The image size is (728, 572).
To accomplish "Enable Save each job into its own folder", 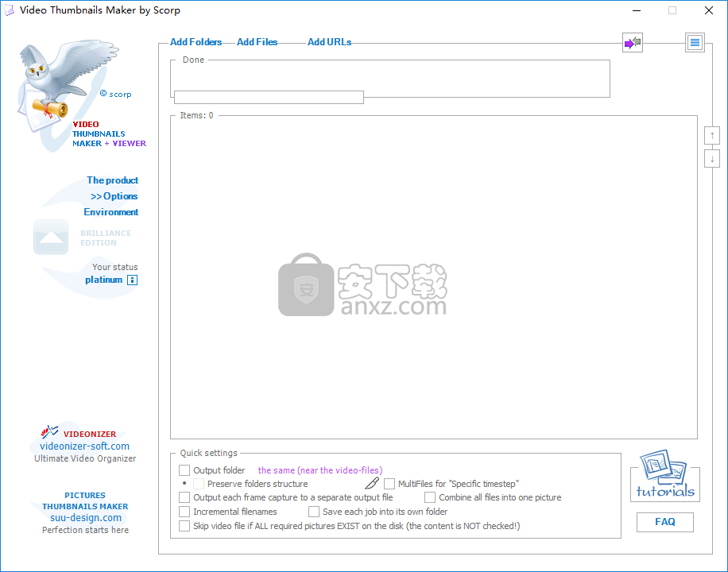I will tap(314, 512).
